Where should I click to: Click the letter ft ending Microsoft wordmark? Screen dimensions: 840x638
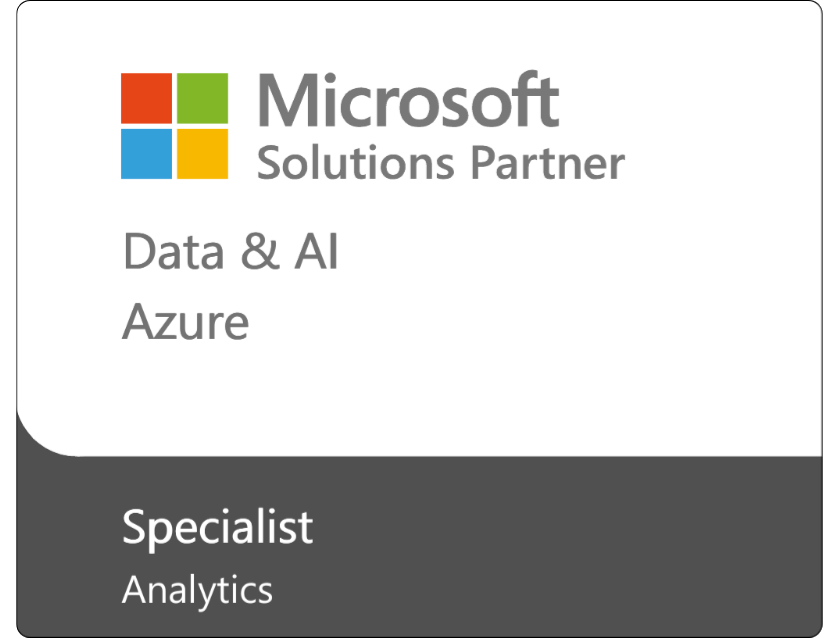coord(538,99)
